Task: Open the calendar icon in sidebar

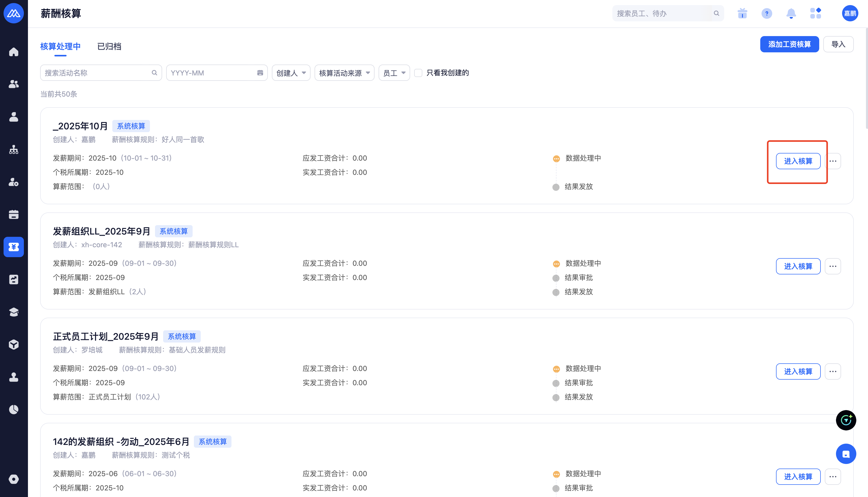Action: [14, 214]
